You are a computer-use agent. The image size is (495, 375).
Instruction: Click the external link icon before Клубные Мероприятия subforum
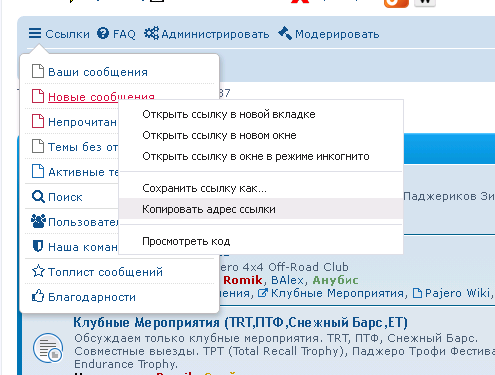coord(263,293)
